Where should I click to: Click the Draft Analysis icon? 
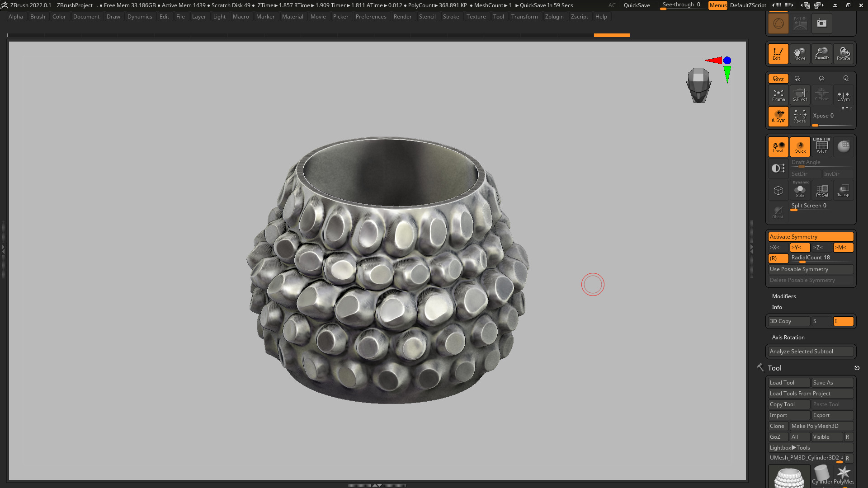(x=778, y=168)
